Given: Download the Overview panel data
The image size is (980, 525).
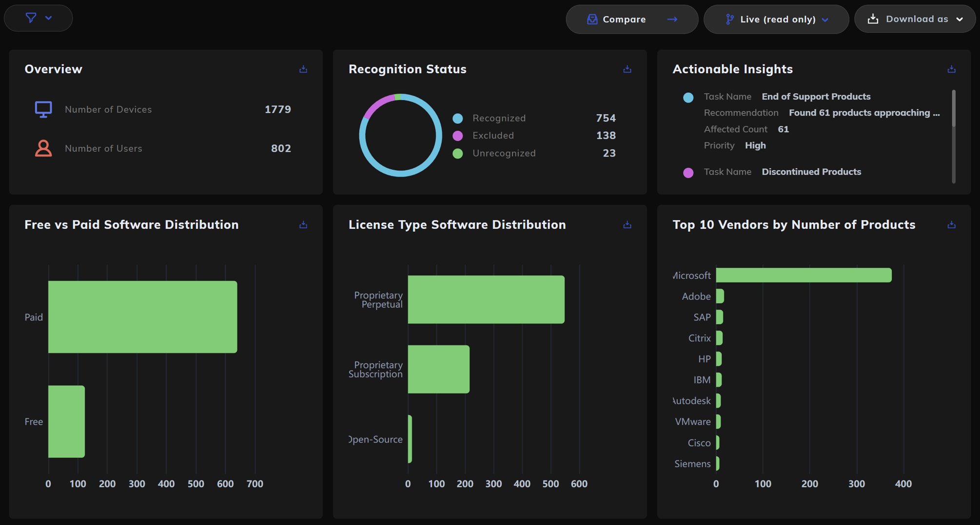Looking at the screenshot, I should 303,69.
